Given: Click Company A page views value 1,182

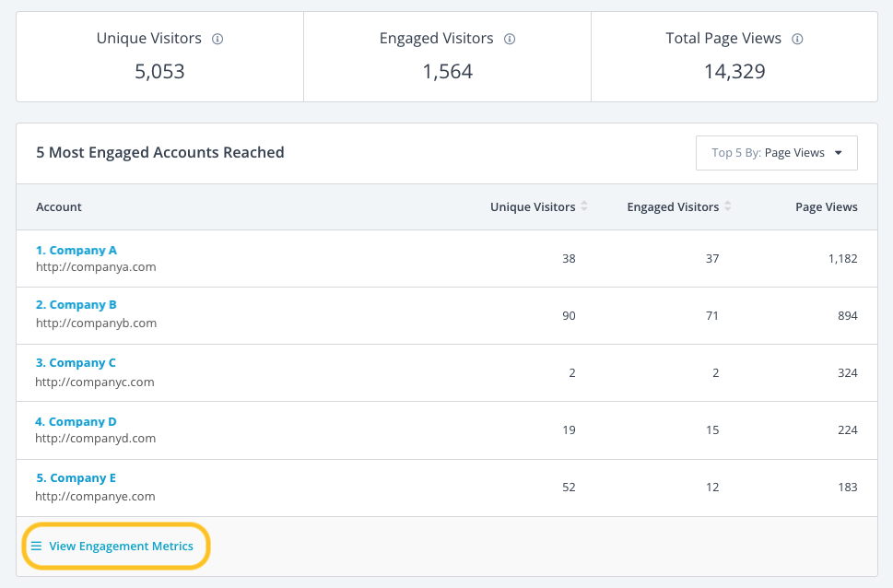Looking at the screenshot, I should pyautogui.click(x=843, y=259).
